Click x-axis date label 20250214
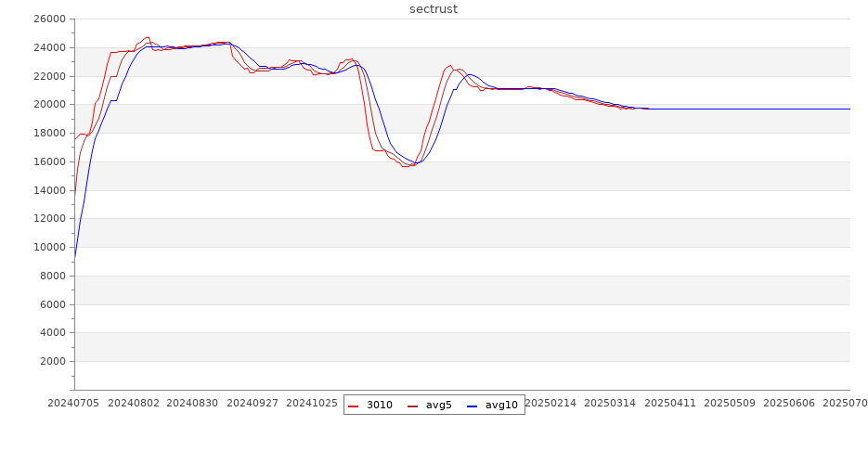Screen dimensions: 868x464 coord(551,403)
